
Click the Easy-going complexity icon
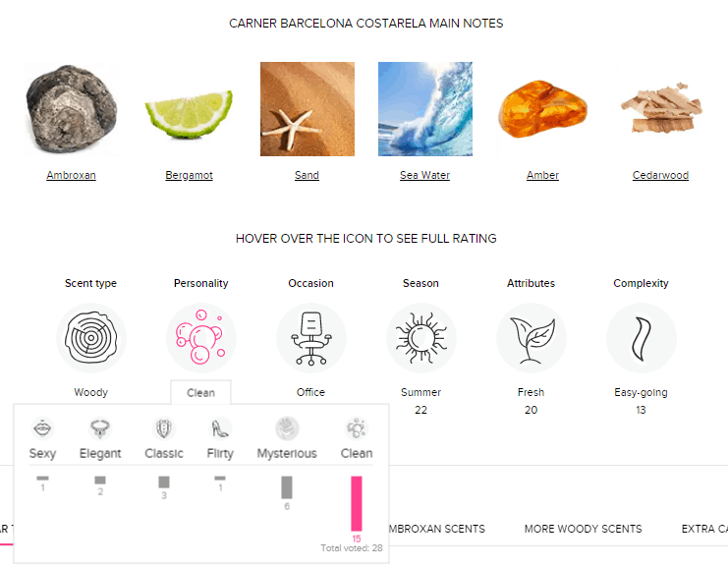click(x=641, y=338)
